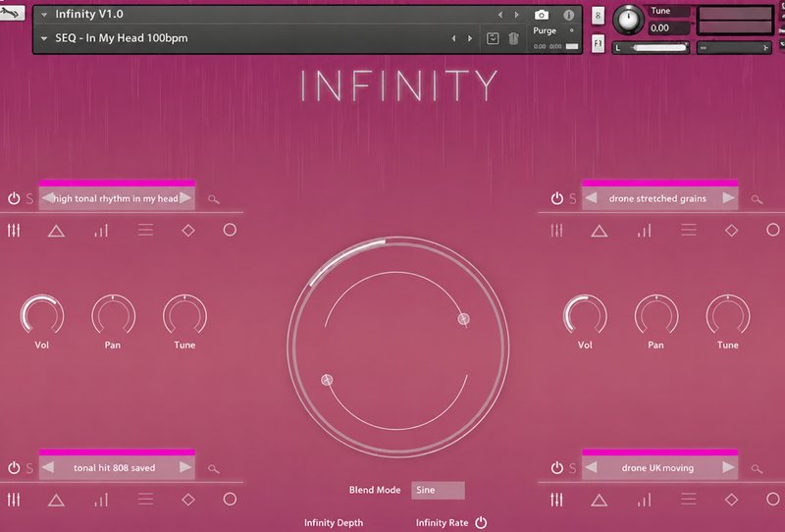Image resolution: width=785 pixels, height=532 pixels.
Task: Click upper-right blend handle on central circle
Action: [463, 319]
